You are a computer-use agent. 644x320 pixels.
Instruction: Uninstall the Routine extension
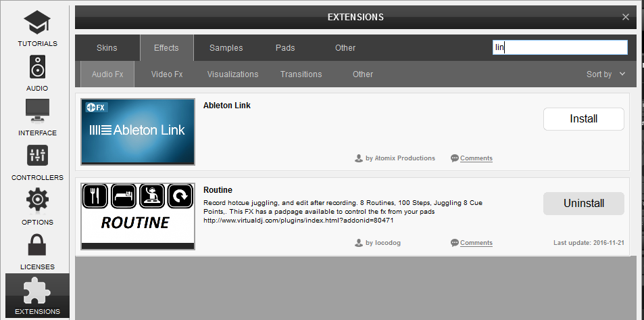pyautogui.click(x=584, y=203)
